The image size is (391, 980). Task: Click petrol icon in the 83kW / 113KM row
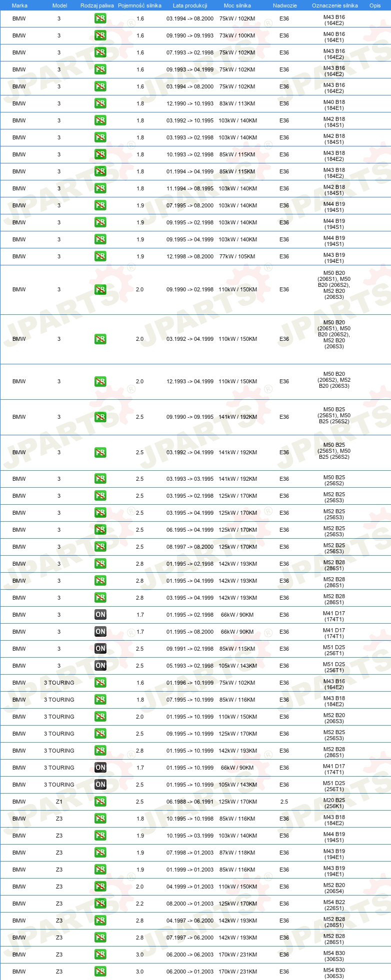point(100,103)
